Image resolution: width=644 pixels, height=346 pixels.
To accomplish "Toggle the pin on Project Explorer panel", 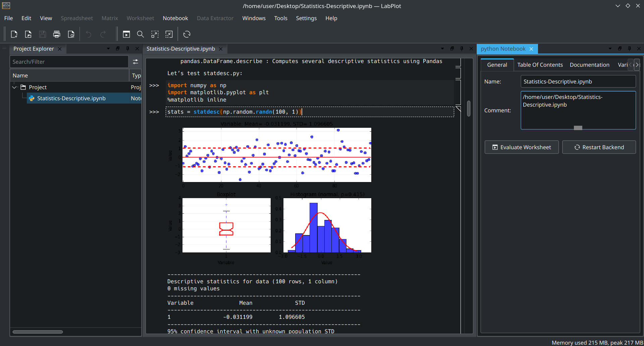I will tap(127, 49).
